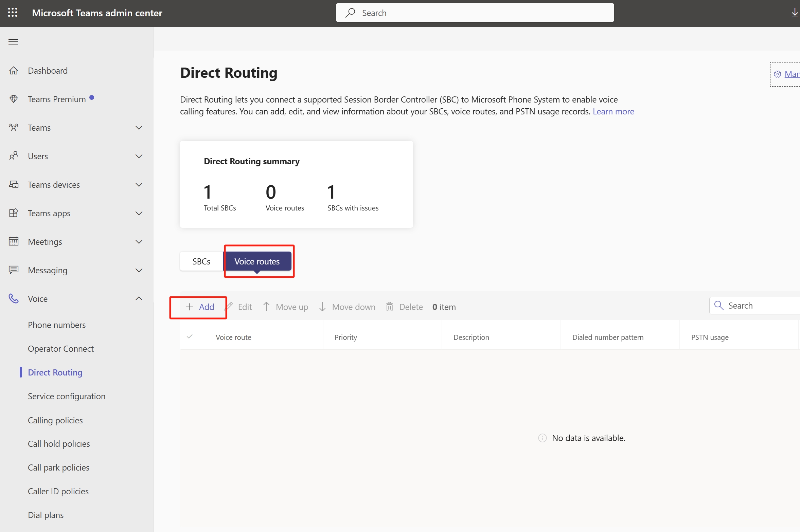Open Caller ID policies

(x=58, y=491)
